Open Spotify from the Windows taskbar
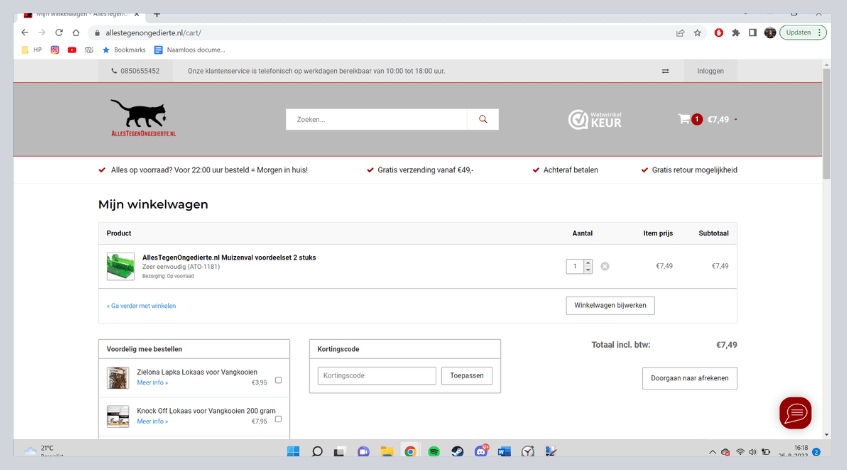 click(x=434, y=451)
